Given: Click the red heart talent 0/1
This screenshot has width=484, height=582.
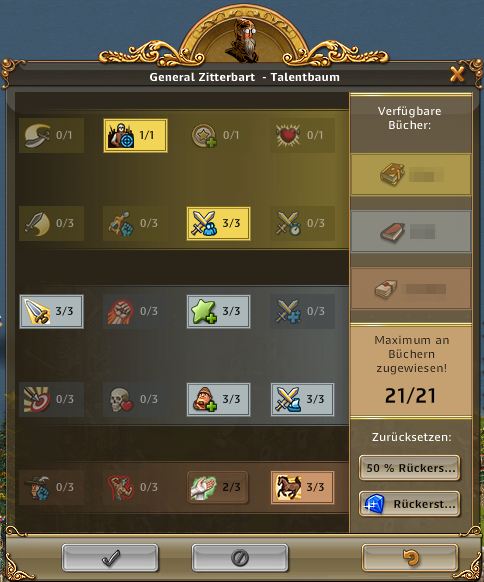Looking at the screenshot, I should [x=302, y=135].
